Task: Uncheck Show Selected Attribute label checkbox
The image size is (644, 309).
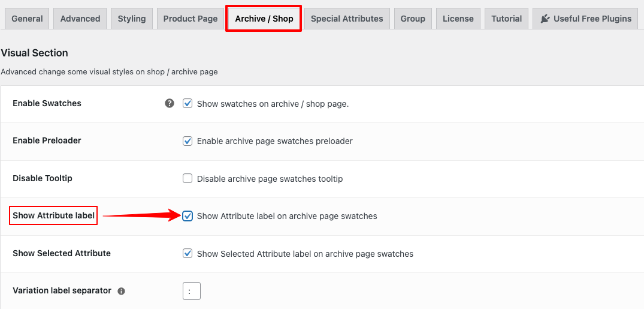Action: [188, 253]
